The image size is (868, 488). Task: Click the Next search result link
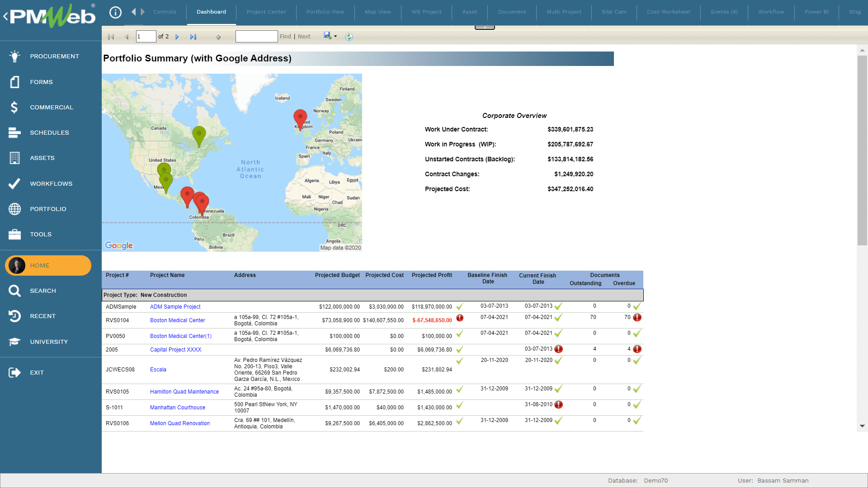point(304,37)
